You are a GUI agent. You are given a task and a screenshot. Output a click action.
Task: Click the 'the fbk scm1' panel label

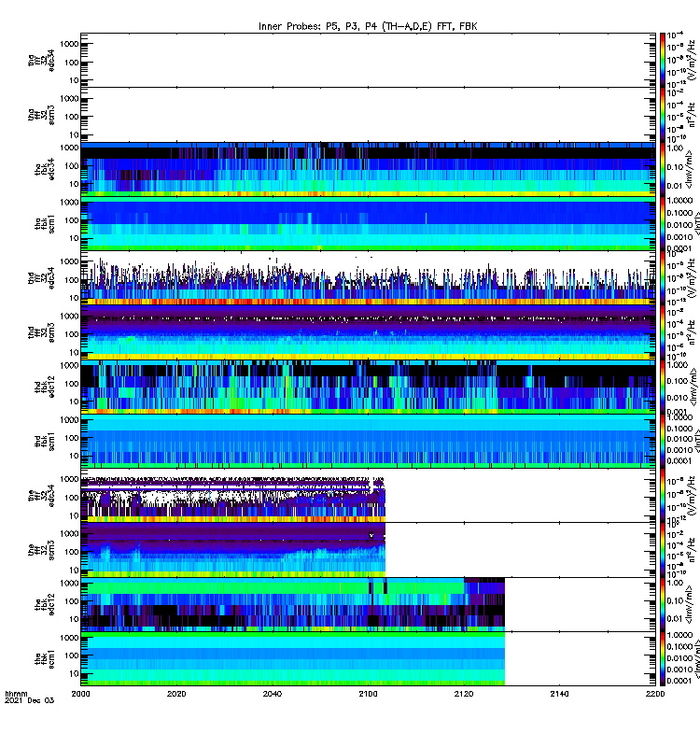45,659
